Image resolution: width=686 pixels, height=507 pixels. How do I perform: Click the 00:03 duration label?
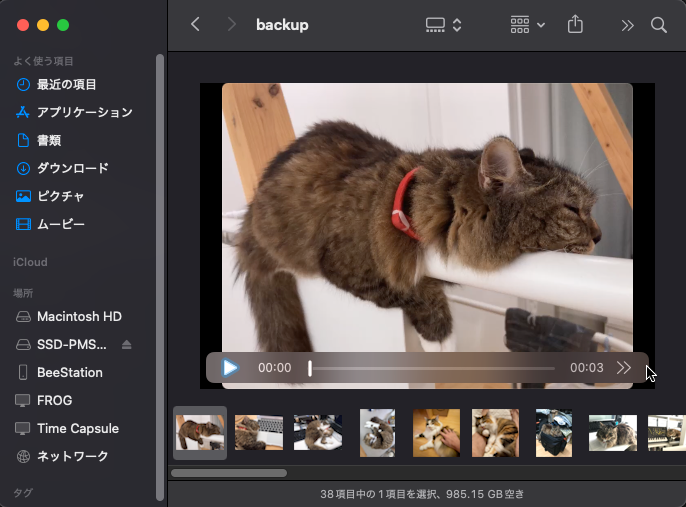[586, 368]
